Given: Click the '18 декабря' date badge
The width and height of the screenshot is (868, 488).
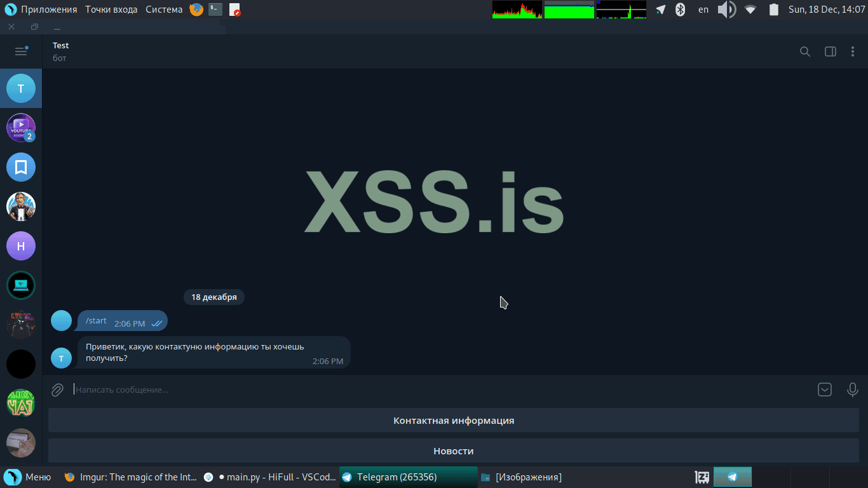Looking at the screenshot, I should point(214,297).
